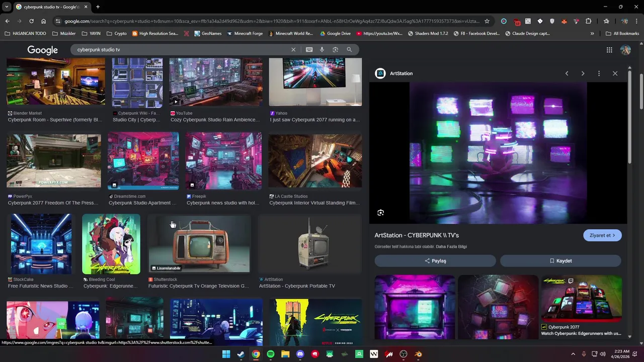The height and width of the screenshot is (362, 644).
Task: Open the Chrome profile avatar in the toolbar
Action: tap(624, 21)
